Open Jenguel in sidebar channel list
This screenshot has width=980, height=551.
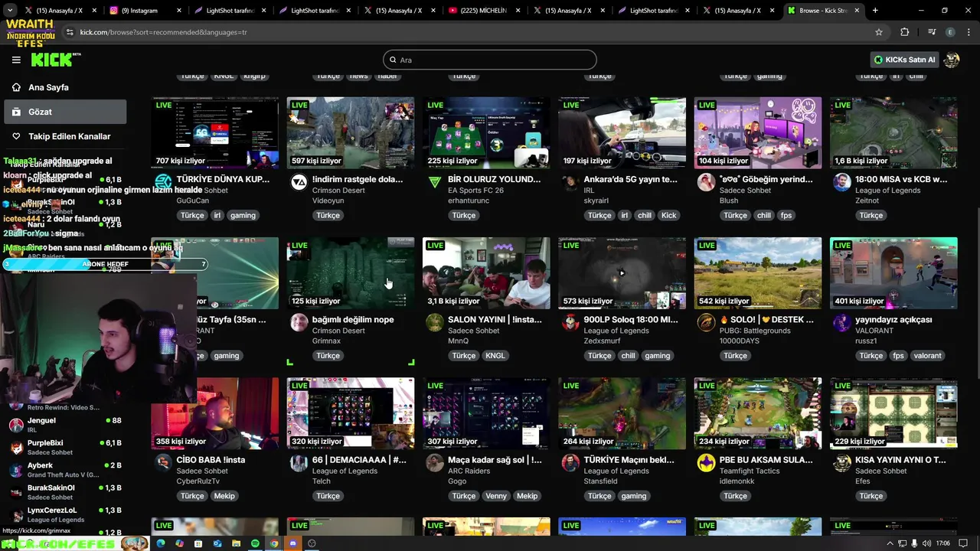coord(65,425)
